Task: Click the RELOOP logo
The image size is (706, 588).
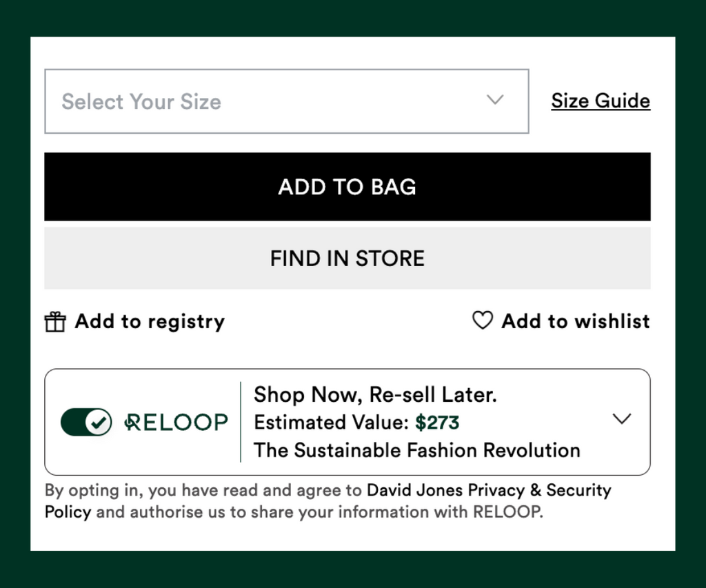Action: [176, 423]
